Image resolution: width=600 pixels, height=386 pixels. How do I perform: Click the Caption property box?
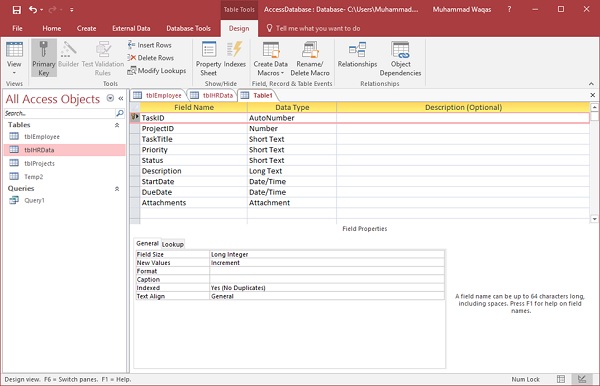point(327,279)
